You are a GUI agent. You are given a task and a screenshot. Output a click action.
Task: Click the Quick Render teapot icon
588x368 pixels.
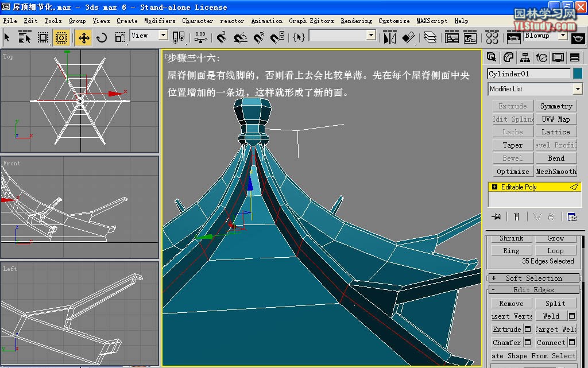578,38
